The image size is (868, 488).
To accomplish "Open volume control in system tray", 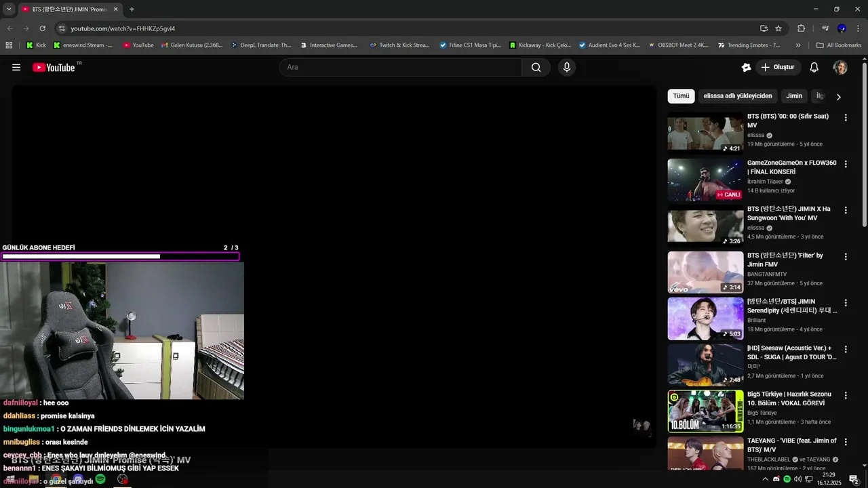I will click(x=797, y=479).
